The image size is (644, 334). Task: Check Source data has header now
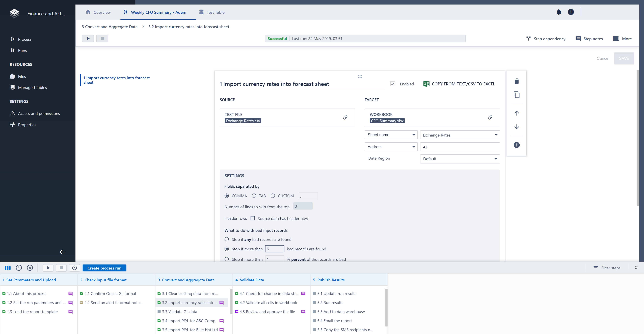(253, 218)
